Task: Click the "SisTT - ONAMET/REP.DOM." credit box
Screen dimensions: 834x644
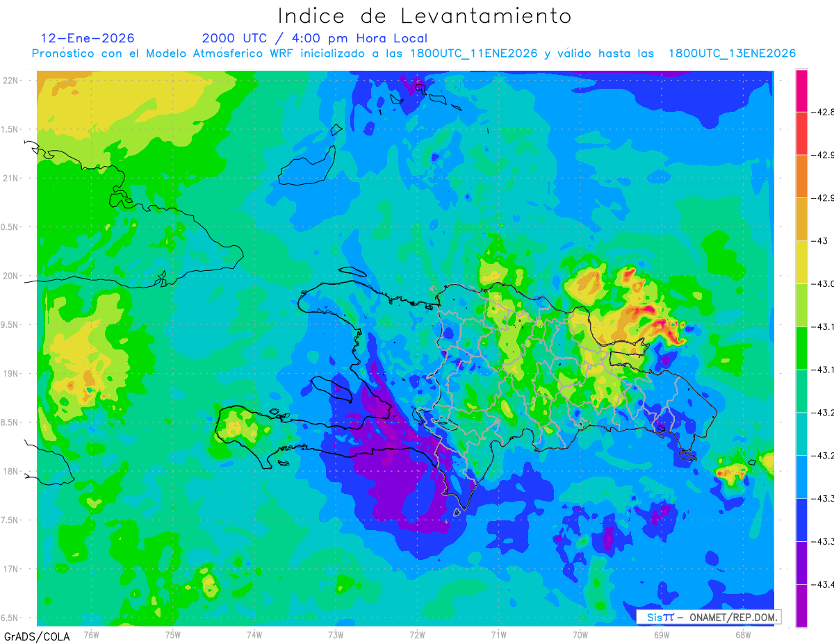Action: pos(708,616)
